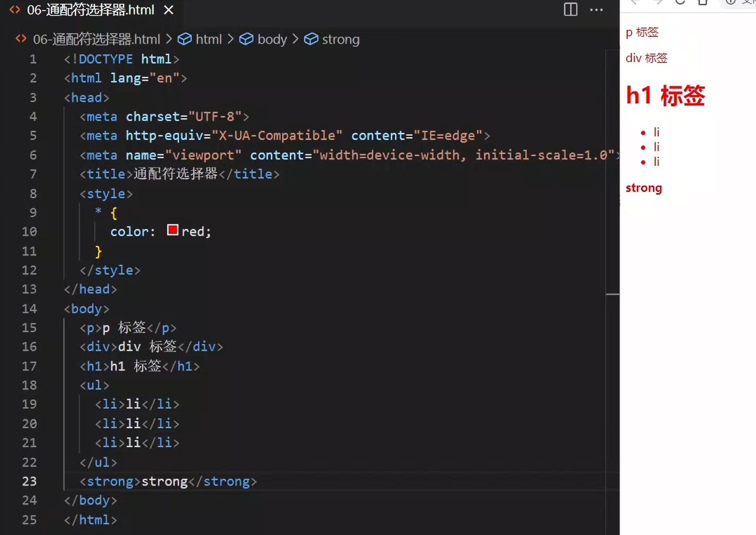Image resolution: width=756 pixels, height=535 pixels.
Task: Click the li element on line 19
Action: (137, 405)
